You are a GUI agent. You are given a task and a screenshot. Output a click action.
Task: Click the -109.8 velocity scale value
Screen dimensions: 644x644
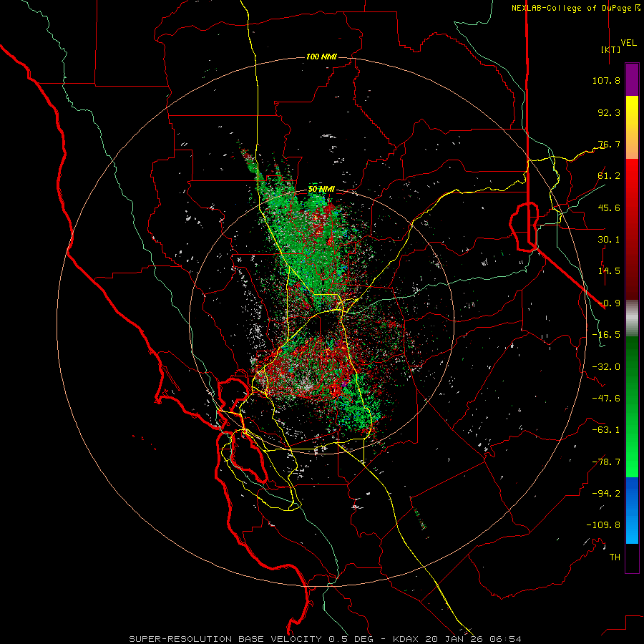pos(603,525)
